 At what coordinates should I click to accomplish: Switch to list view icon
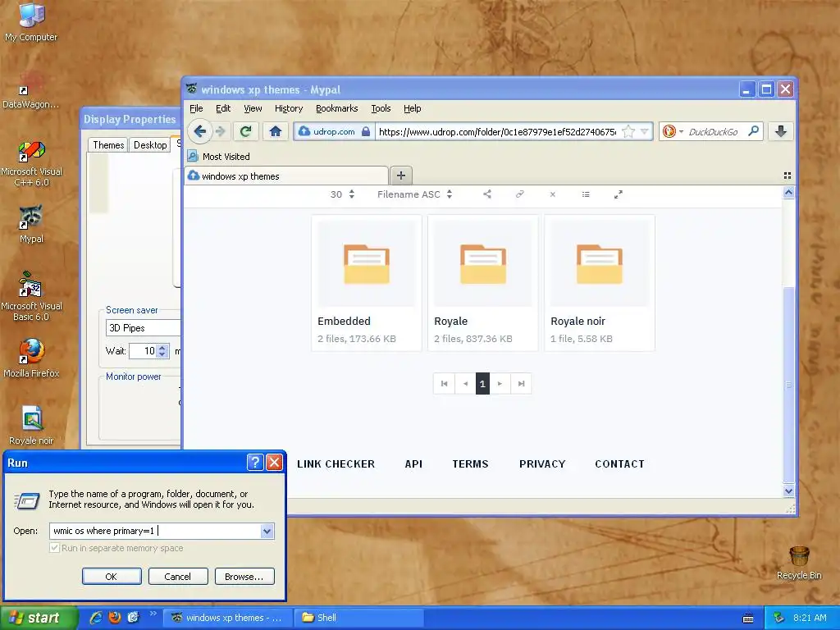point(586,194)
